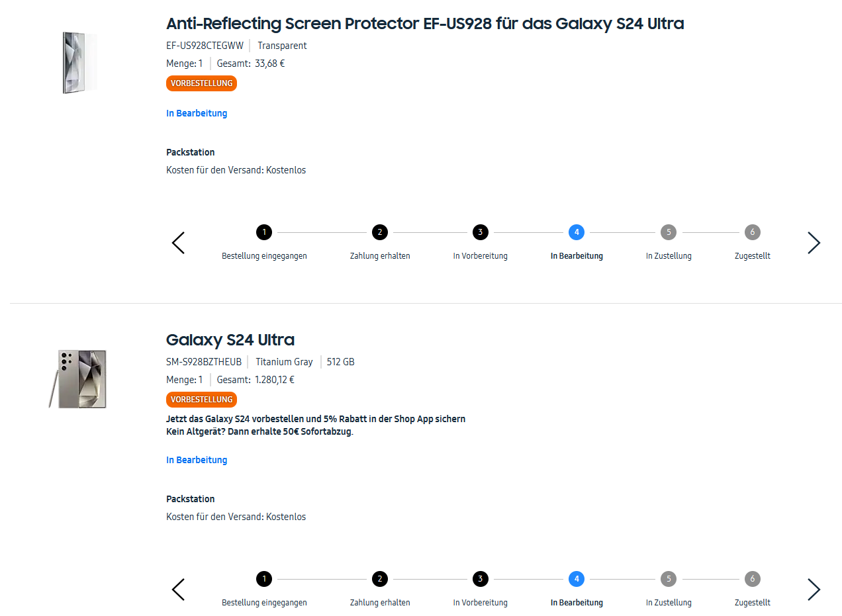Click 'Bestellung eingegangen' label in Galaxy S24 tracker

pyautogui.click(x=264, y=603)
